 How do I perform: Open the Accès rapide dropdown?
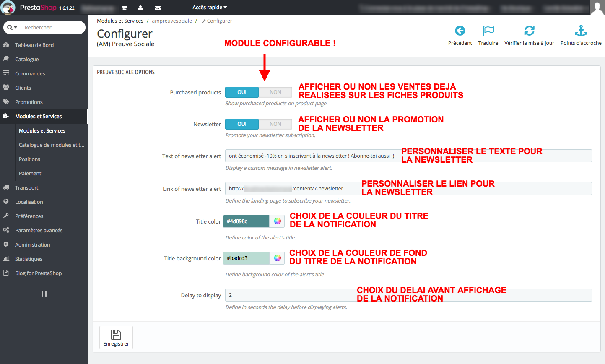coord(209,8)
